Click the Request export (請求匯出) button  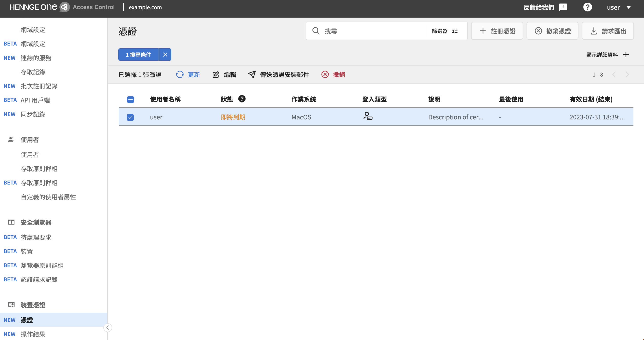pos(608,31)
